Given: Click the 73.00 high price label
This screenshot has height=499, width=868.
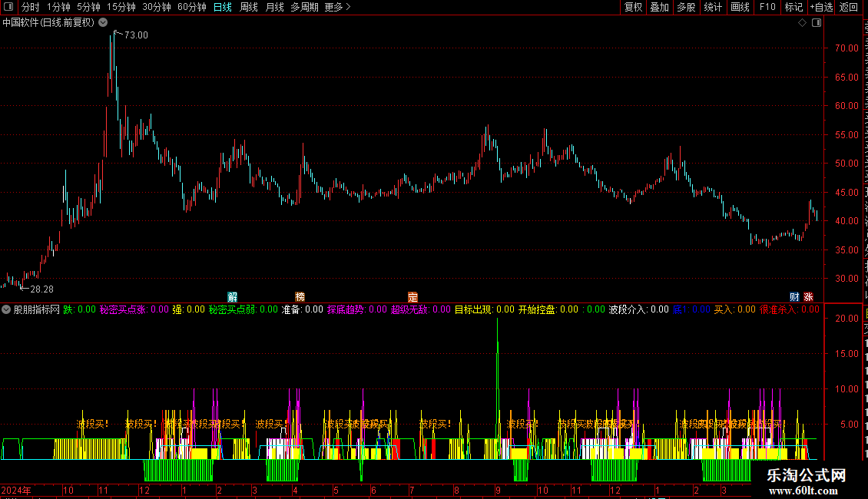Looking at the screenshot, I should tap(136, 35).
